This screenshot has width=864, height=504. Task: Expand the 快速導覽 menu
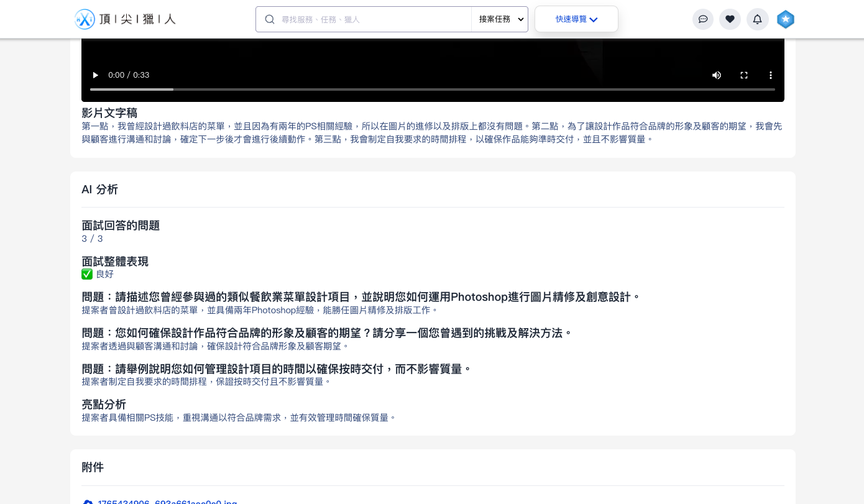click(x=576, y=19)
